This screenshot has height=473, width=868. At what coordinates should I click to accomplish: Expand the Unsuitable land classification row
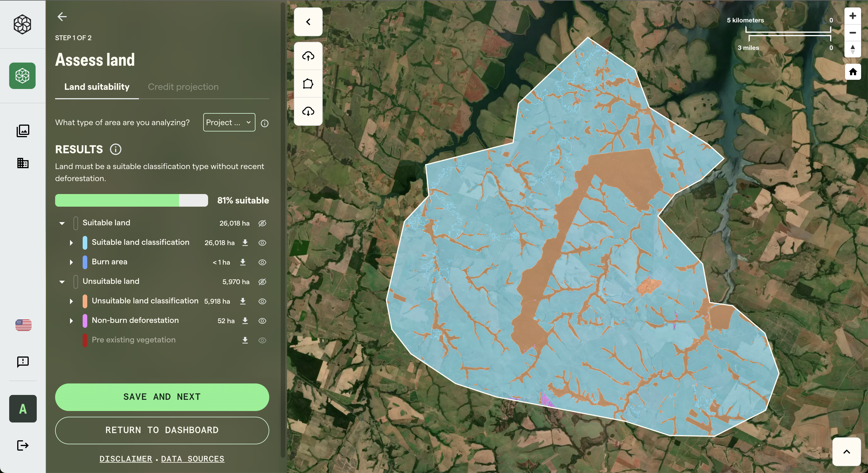pos(71,301)
